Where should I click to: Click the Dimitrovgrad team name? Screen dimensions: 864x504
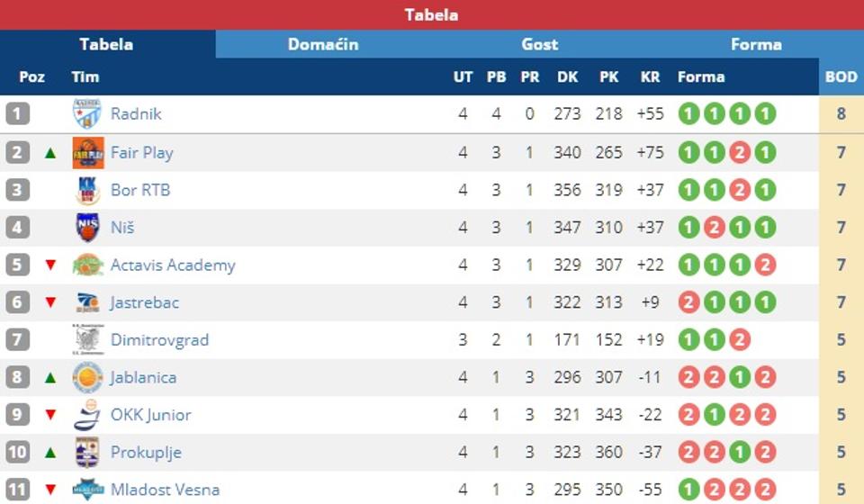pyautogui.click(x=159, y=340)
